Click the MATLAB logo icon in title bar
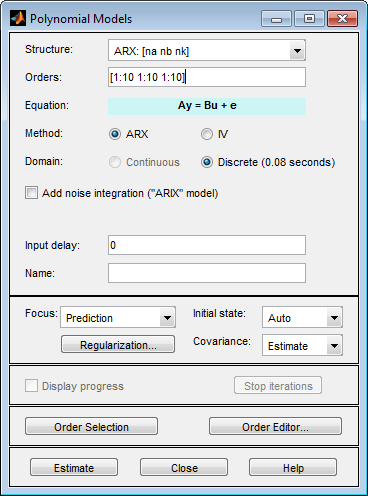This screenshot has height=496, width=368. pyautogui.click(x=18, y=19)
